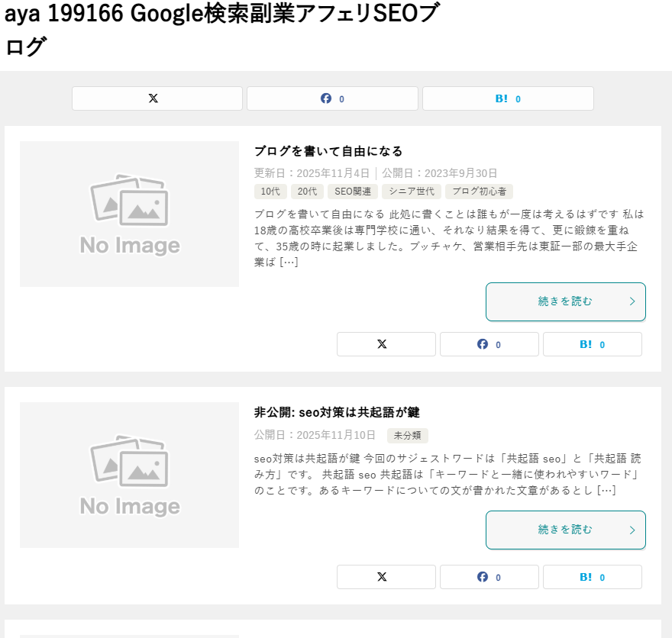Open the 未分類 category tag
The height and width of the screenshot is (638, 672).
408,436
